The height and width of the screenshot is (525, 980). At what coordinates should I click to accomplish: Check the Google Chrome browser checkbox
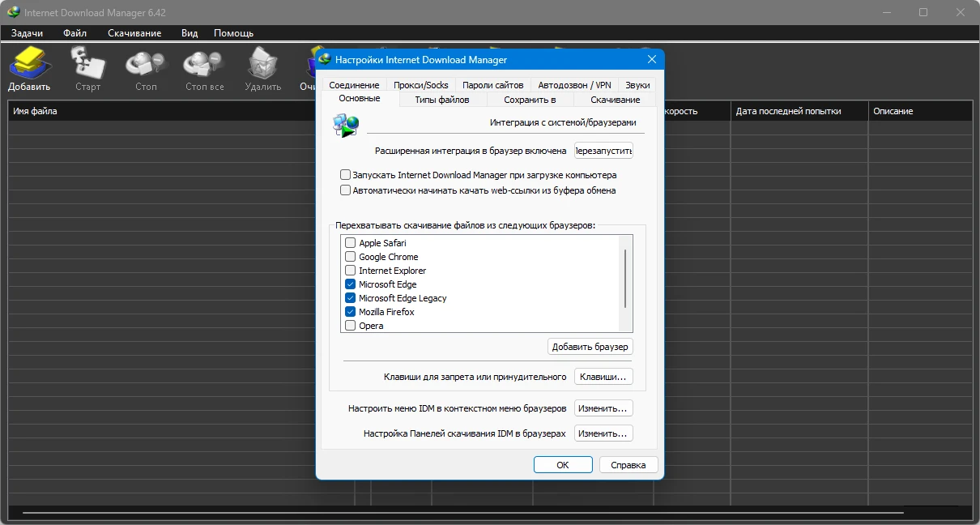[351, 257]
